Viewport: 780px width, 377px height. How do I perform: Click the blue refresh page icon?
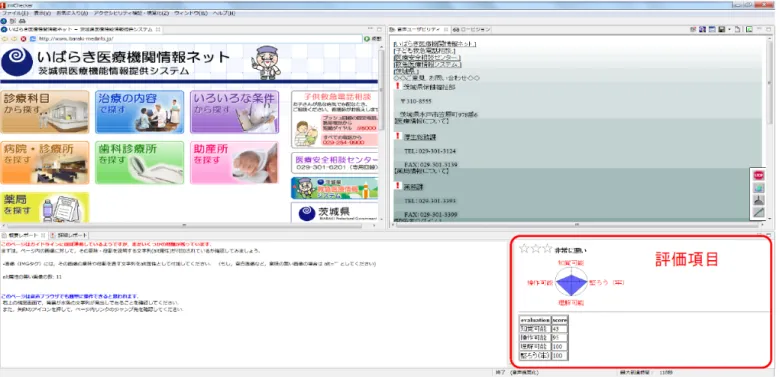(32, 39)
